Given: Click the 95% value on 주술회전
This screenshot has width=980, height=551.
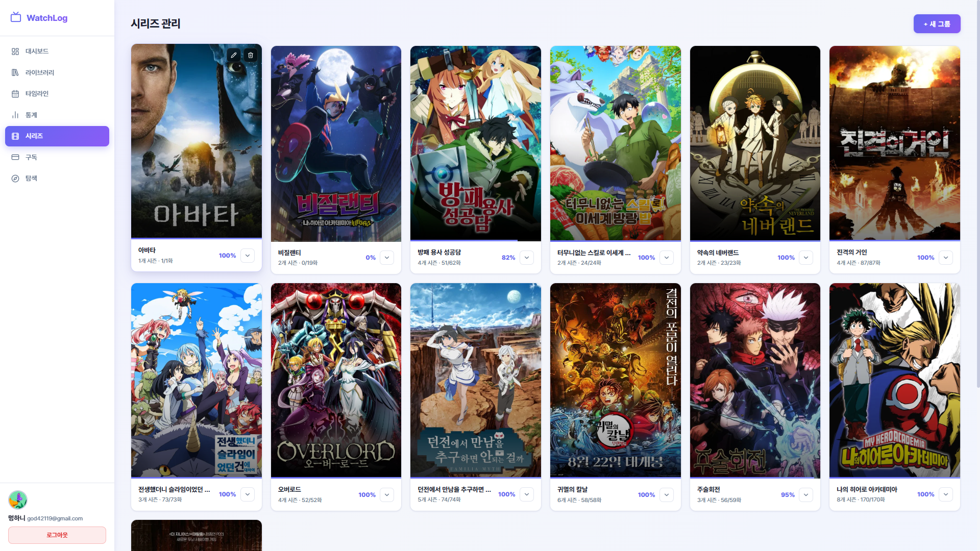Looking at the screenshot, I should point(788,495).
